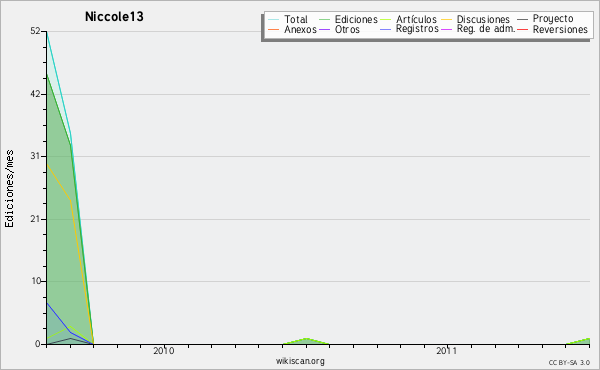Click the y-axis value 31
Screen dimensions: 600x370
coord(36,156)
